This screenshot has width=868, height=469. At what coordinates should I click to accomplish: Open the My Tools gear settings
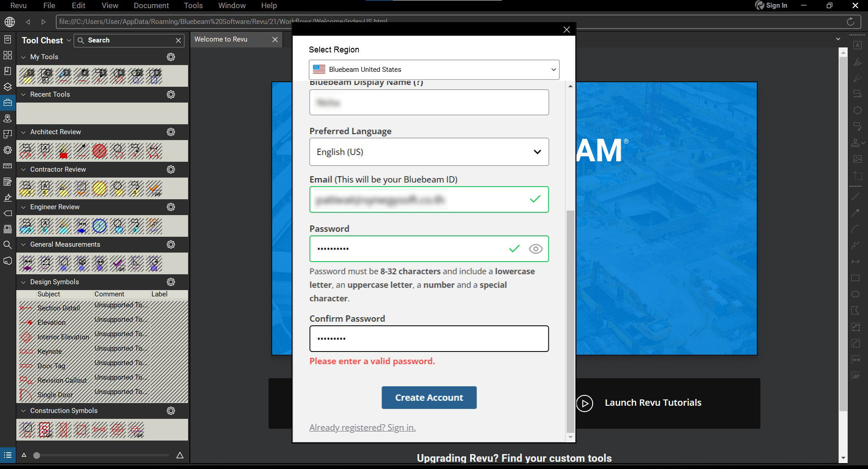pos(171,57)
